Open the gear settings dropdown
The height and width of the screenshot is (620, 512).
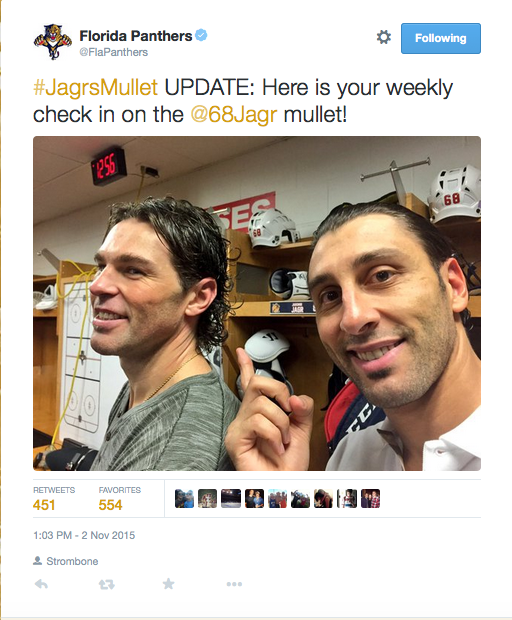384,38
